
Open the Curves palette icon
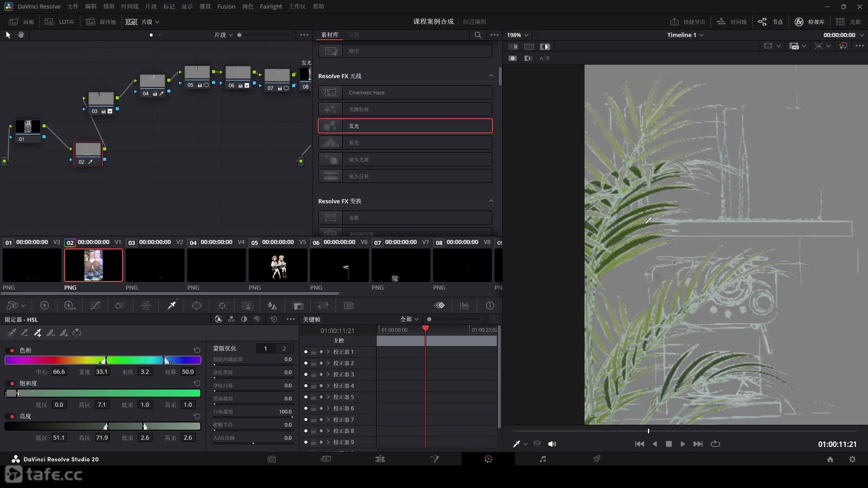click(95, 306)
